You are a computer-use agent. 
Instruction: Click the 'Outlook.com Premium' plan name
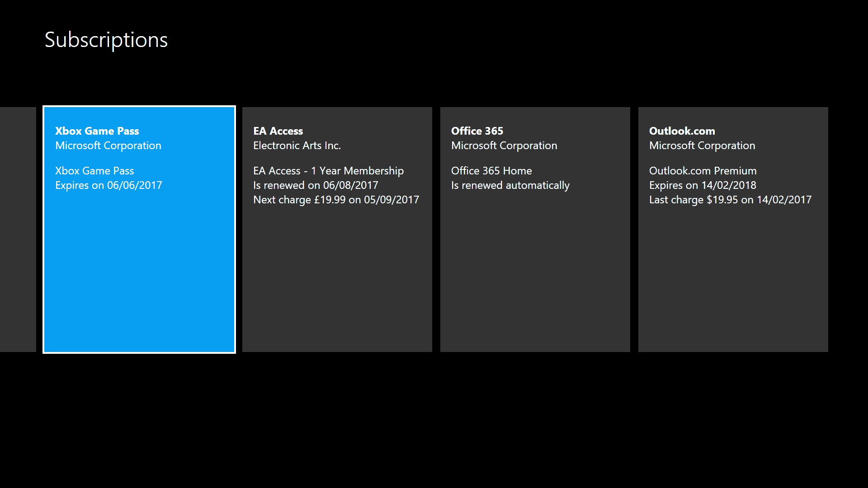coord(703,171)
